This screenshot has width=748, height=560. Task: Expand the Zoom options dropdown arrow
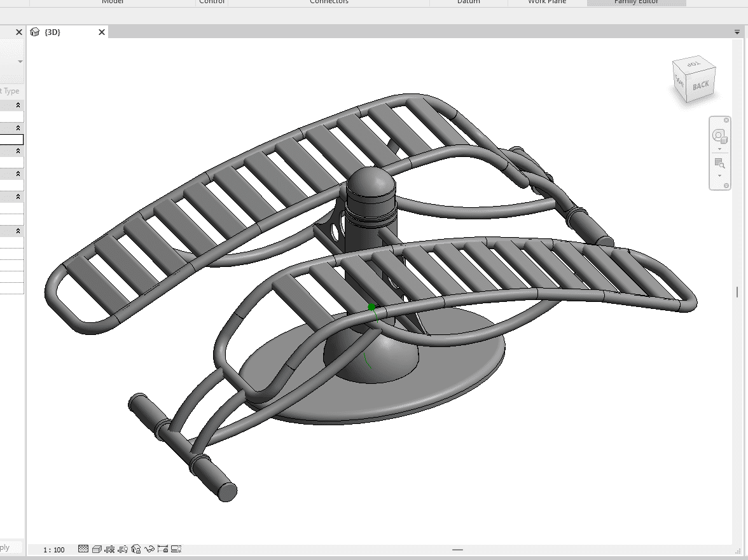click(x=719, y=175)
